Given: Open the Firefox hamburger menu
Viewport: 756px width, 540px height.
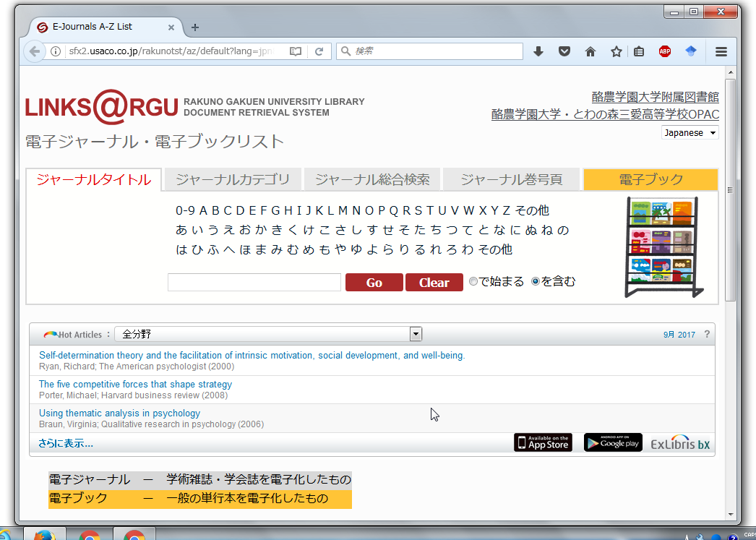Looking at the screenshot, I should click(721, 51).
